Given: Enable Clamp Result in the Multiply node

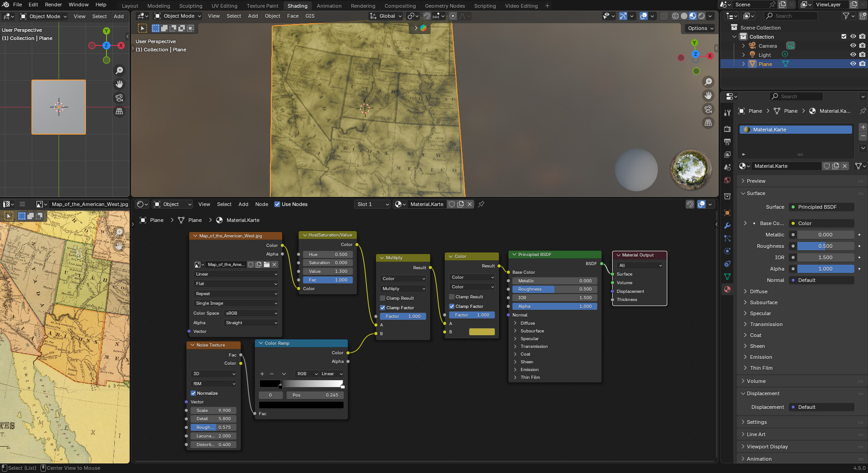Looking at the screenshot, I should tap(383, 298).
